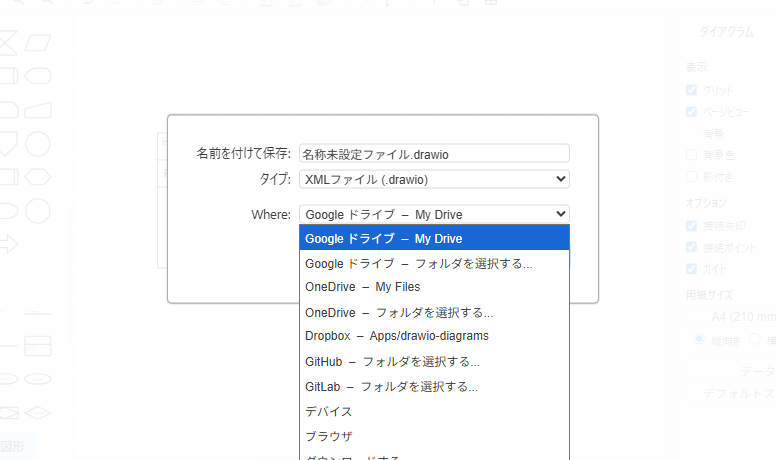Toggle the ガイド checkbox
Image resolution: width=776 pixels, height=460 pixels.
[692, 269]
